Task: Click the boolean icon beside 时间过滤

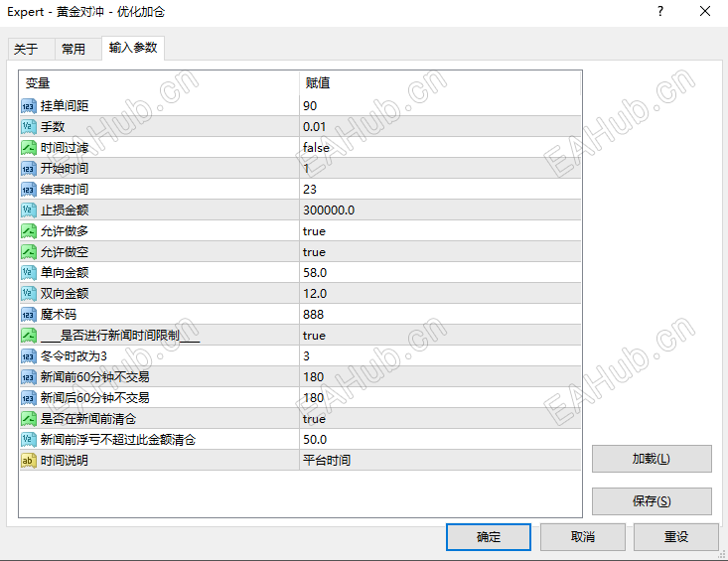Action: [x=29, y=148]
